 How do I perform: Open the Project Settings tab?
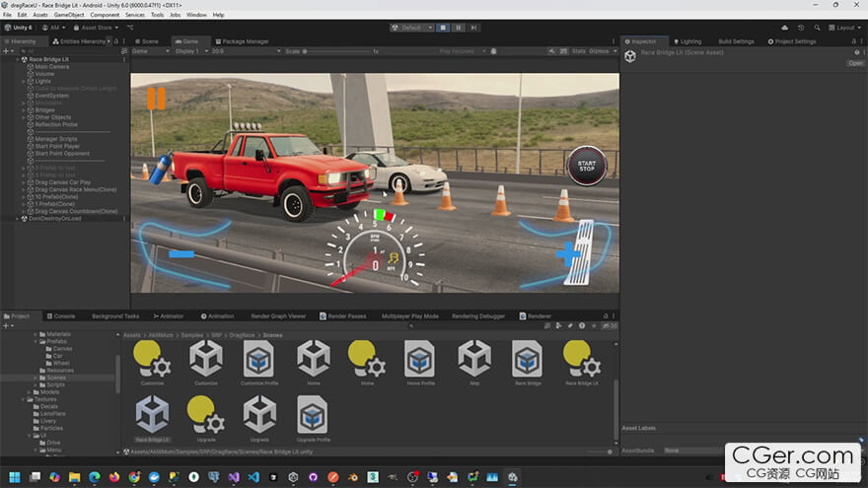click(x=792, y=41)
